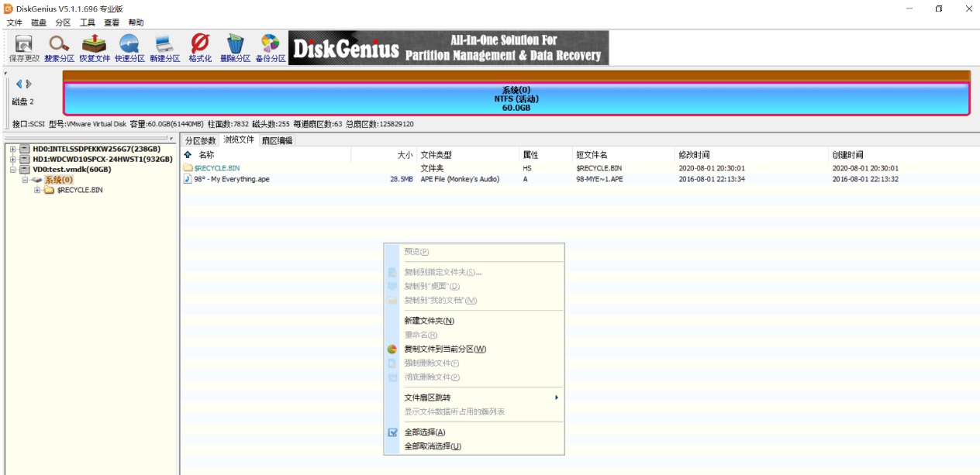Switch to the 分区参数 tab
The image size is (980, 475).
click(200, 140)
